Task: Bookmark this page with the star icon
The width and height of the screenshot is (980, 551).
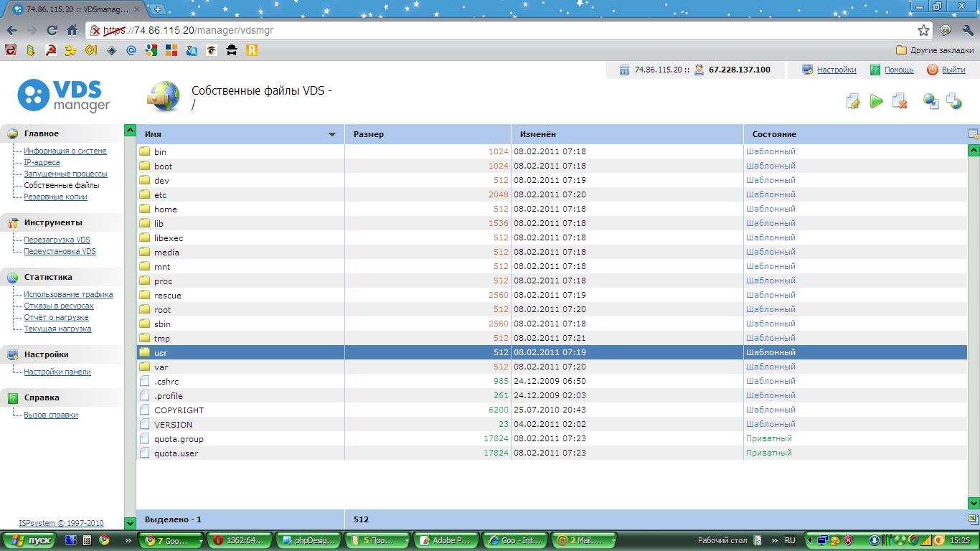Action: tap(924, 31)
